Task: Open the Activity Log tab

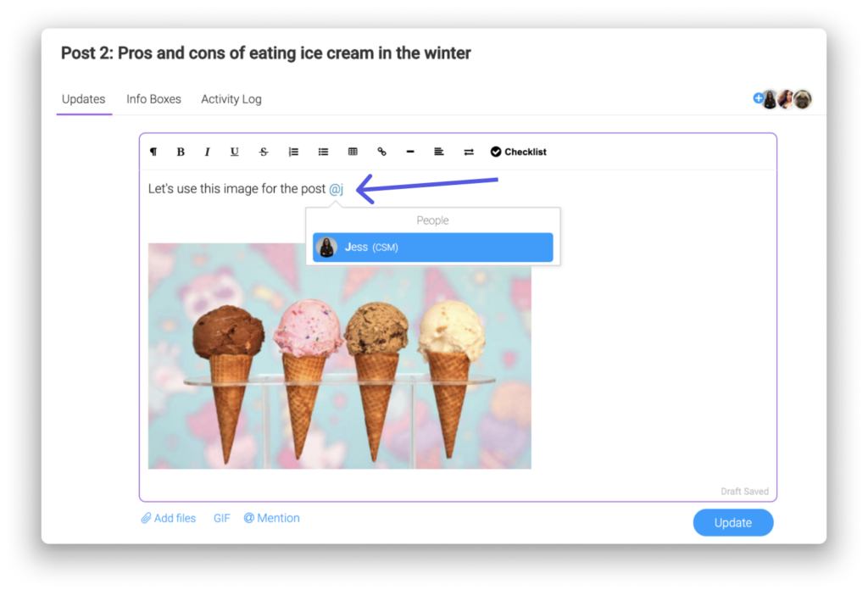Action: pyautogui.click(x=231, y=99)
